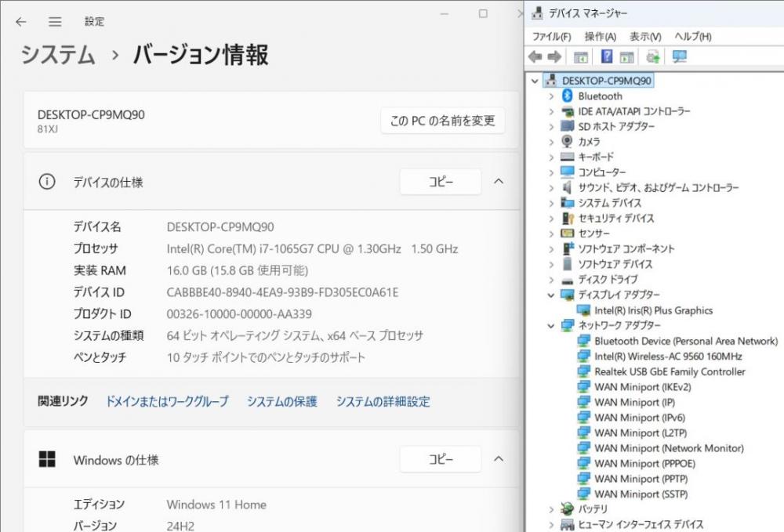
Task: Expand the Bluetooth tree node
Action: [x=551, y=96]
